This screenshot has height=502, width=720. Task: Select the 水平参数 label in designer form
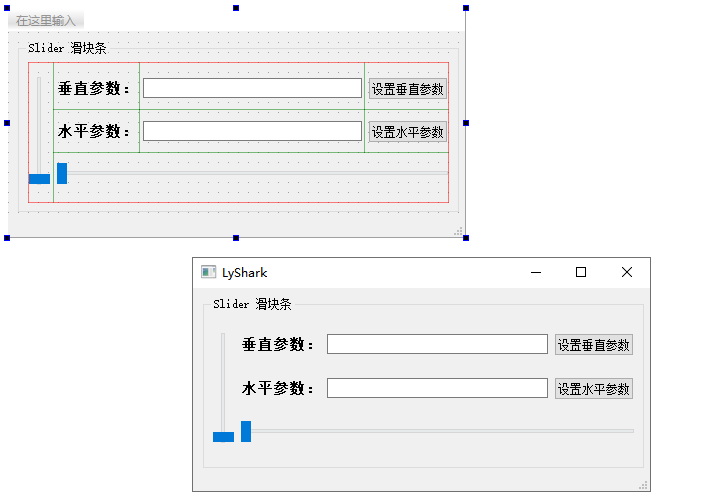[x=95, y=131]
